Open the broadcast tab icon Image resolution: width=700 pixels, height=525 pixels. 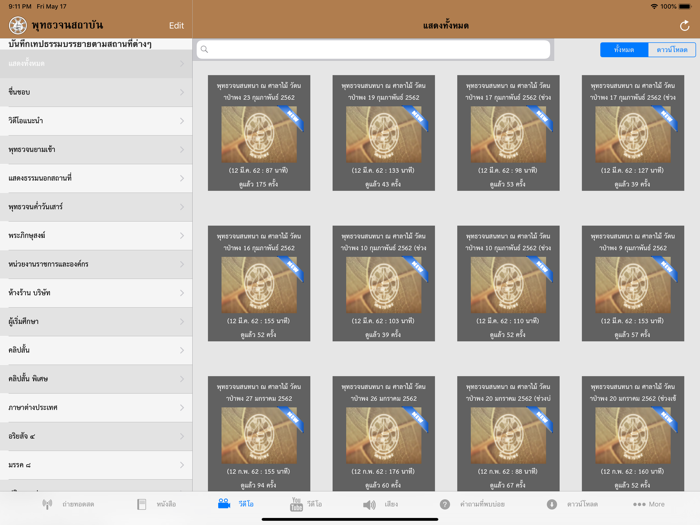[47, 504]
